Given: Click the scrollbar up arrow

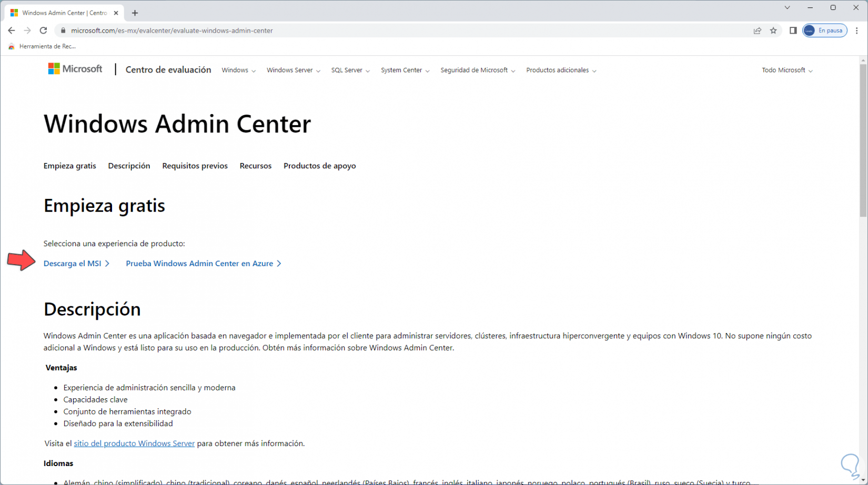Looking at the screenshot, I should [x=863, y=60].
